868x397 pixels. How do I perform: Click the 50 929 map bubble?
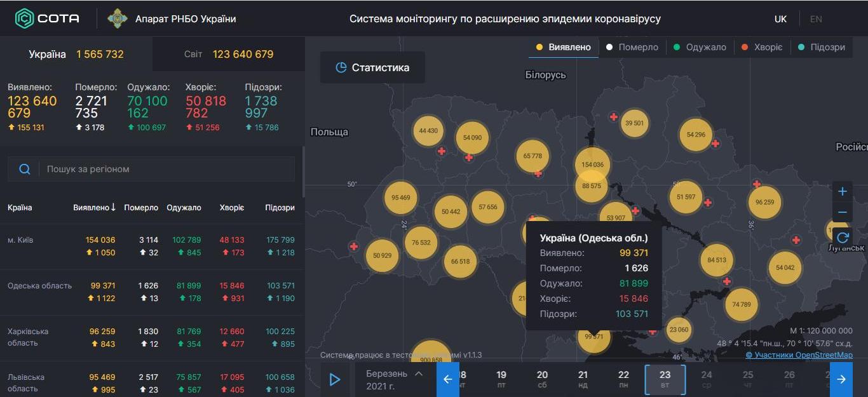point(383,255)
